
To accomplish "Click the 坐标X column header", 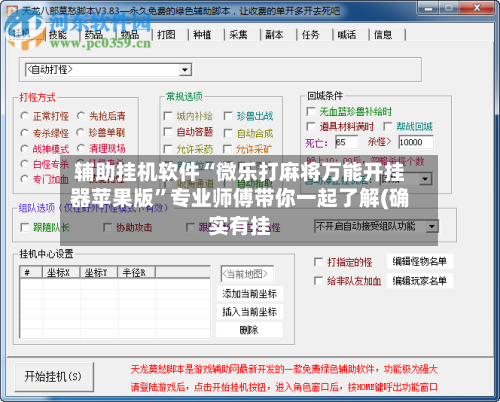I will pyautogui.click(x=61, y=272).
